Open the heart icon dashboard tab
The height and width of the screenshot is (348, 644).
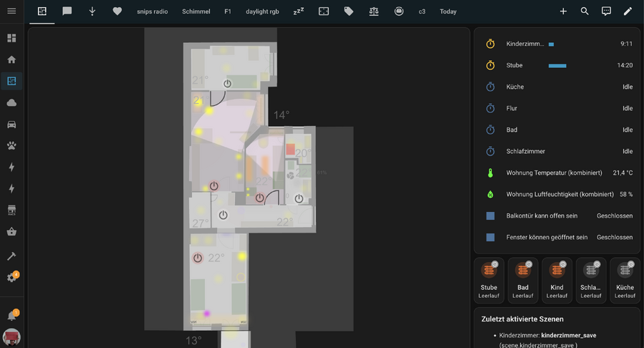(117, 11)
